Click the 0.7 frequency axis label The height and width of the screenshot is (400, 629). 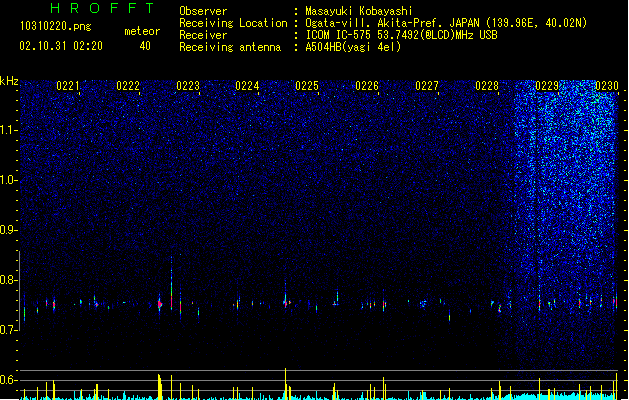(x=9, y=330)
